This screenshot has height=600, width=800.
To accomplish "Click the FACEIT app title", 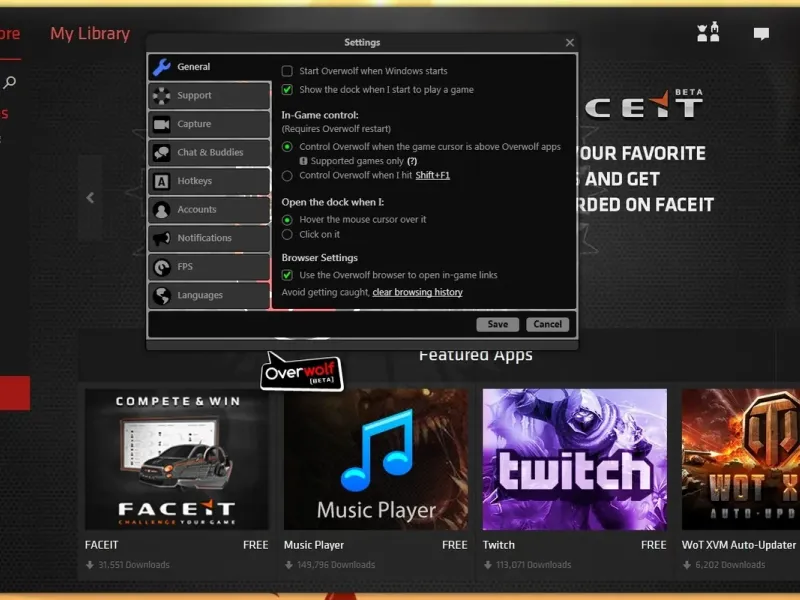I will tap(102, 545).
